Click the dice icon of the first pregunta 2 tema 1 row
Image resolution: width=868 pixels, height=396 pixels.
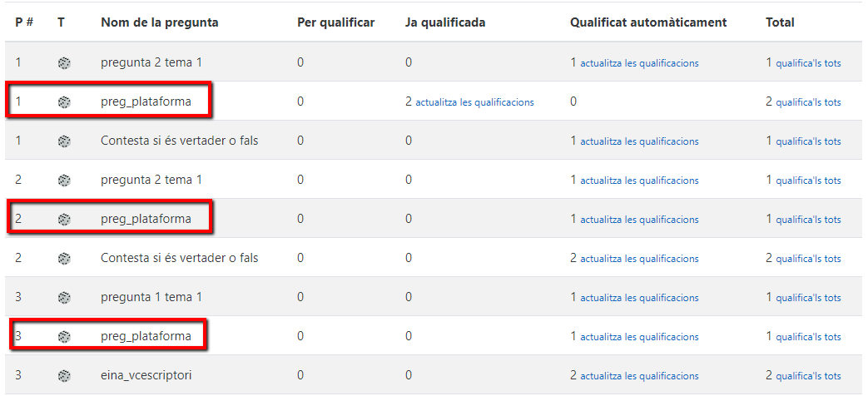click(x=64, y=63)
